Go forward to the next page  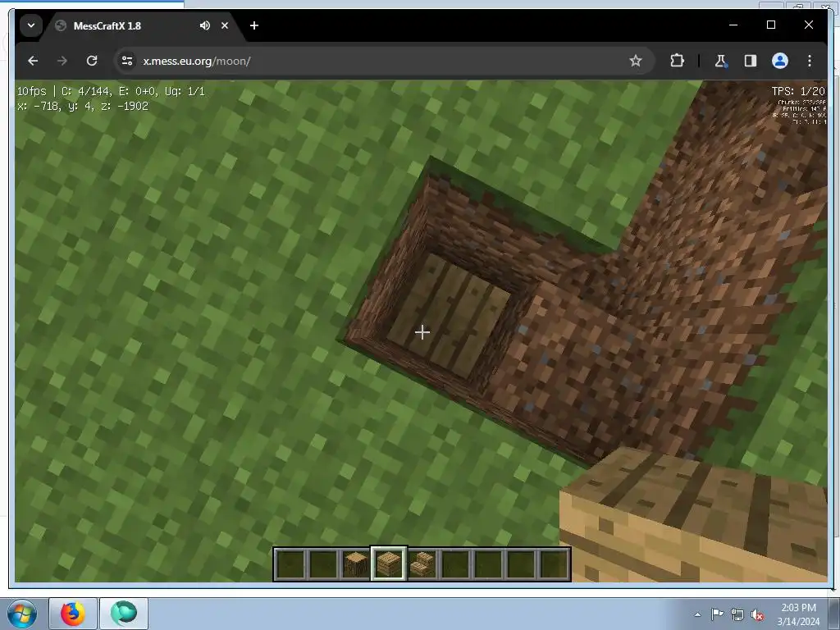point(62,61)
